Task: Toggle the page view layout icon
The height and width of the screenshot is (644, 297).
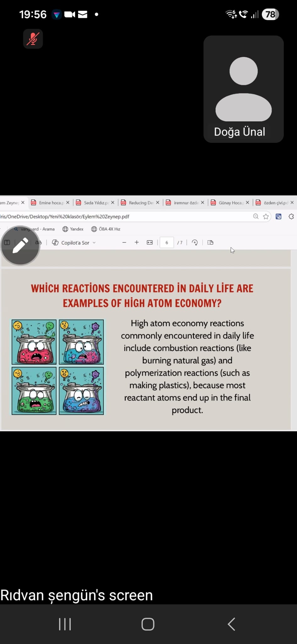Action: point(211,242)
